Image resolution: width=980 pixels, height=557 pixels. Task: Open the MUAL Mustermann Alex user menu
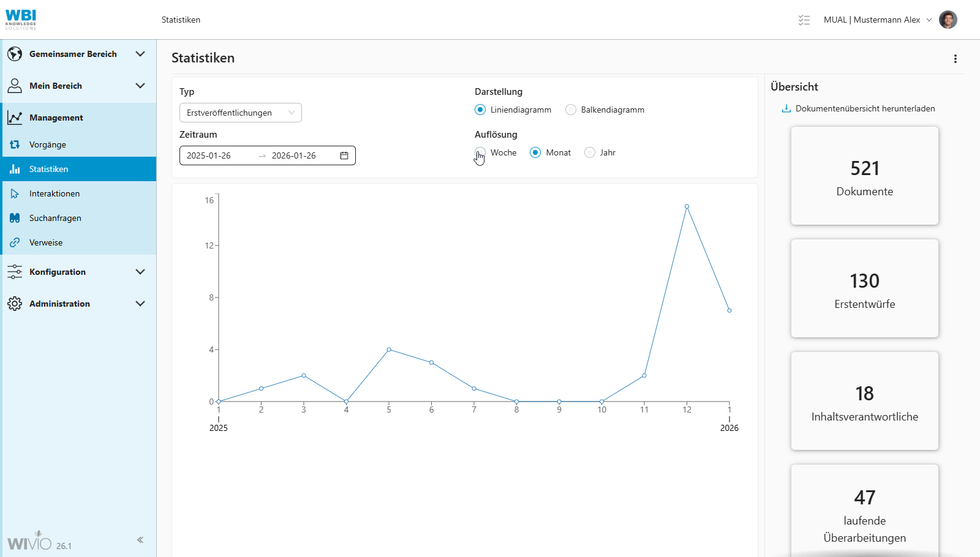pos(876,20)
